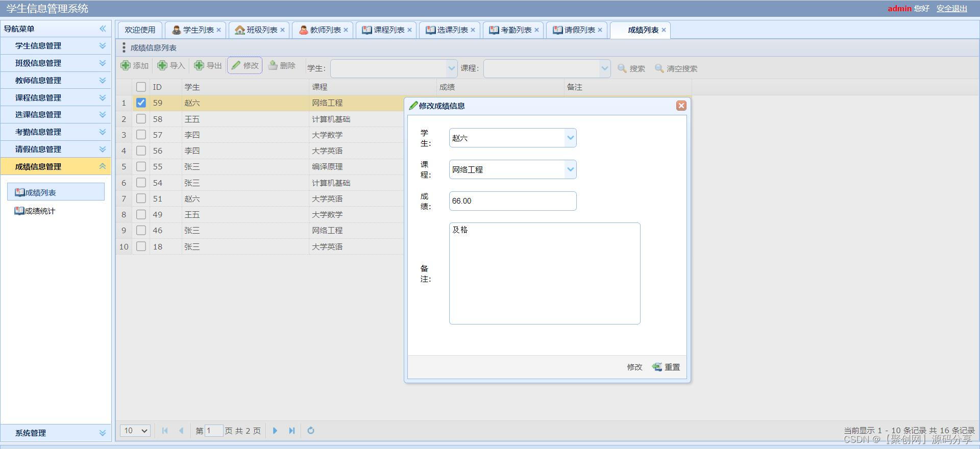Click 重置 reset in the dialog
This screenshot has width=980, height=449.
(666, 367)
